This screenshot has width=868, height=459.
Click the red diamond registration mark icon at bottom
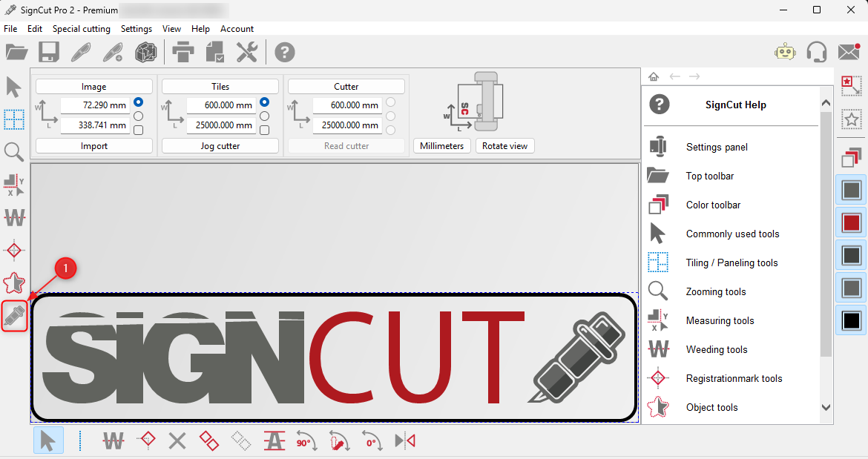click(147, 440)
